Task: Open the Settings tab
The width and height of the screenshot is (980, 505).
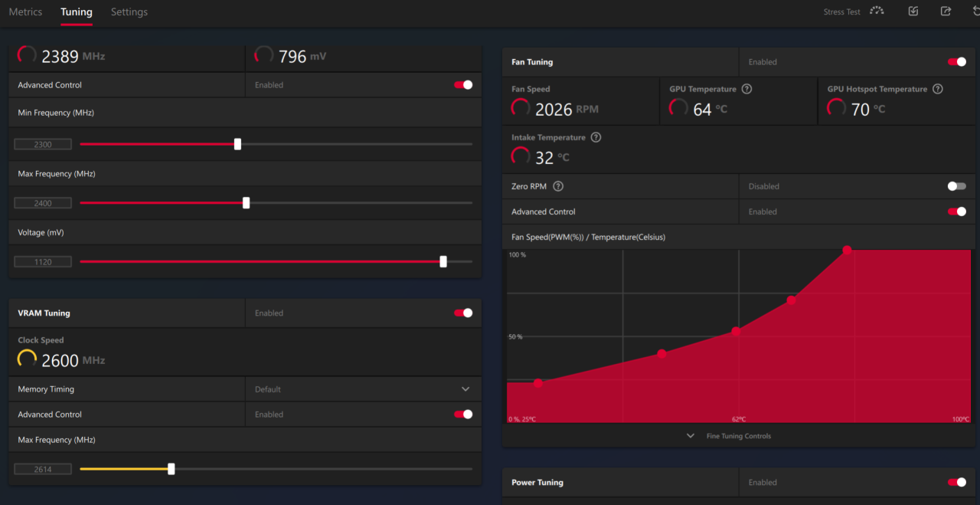Action: click(x=129, y=12)
